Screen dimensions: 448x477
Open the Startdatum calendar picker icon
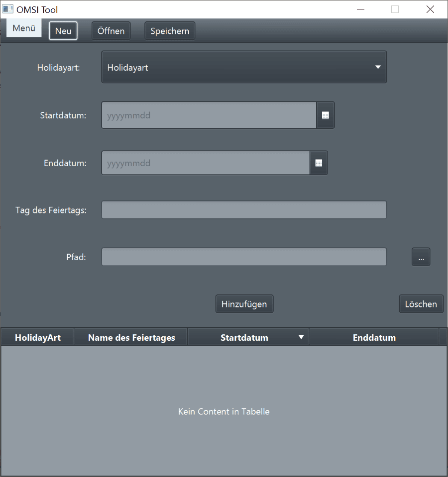point(326,115)
